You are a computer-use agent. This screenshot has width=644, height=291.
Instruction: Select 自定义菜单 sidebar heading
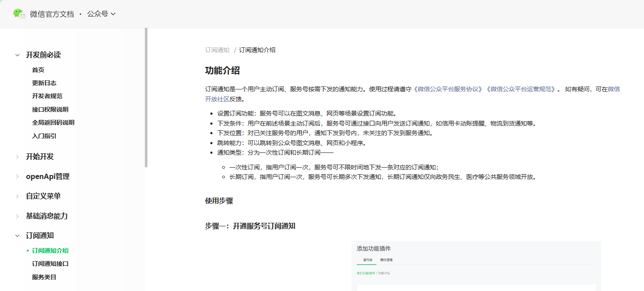(43, 196)
